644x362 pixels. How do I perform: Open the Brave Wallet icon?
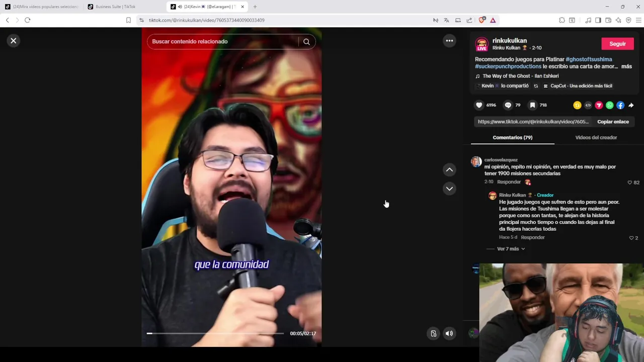tap(608, 20)
